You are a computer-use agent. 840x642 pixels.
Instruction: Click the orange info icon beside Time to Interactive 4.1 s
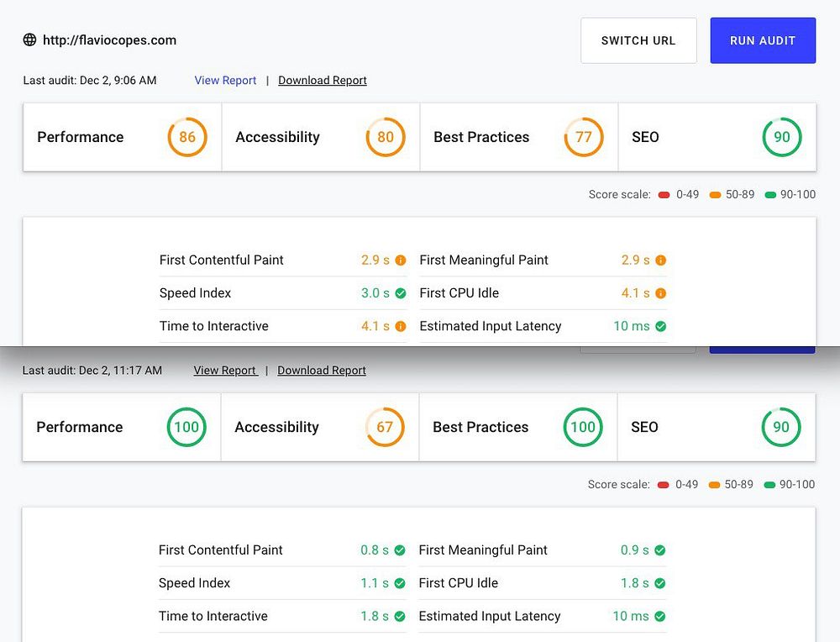[x=401, y=326]
